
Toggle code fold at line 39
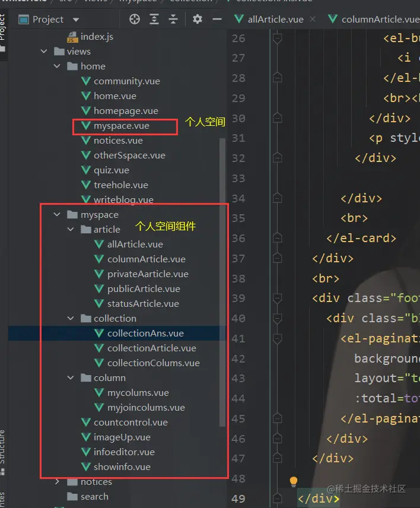(277, 299)
